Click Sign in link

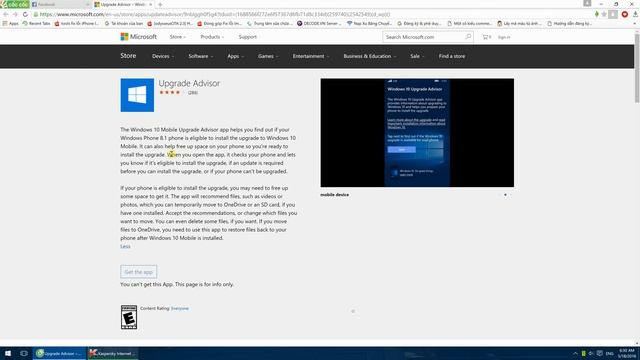pos(504,37)
